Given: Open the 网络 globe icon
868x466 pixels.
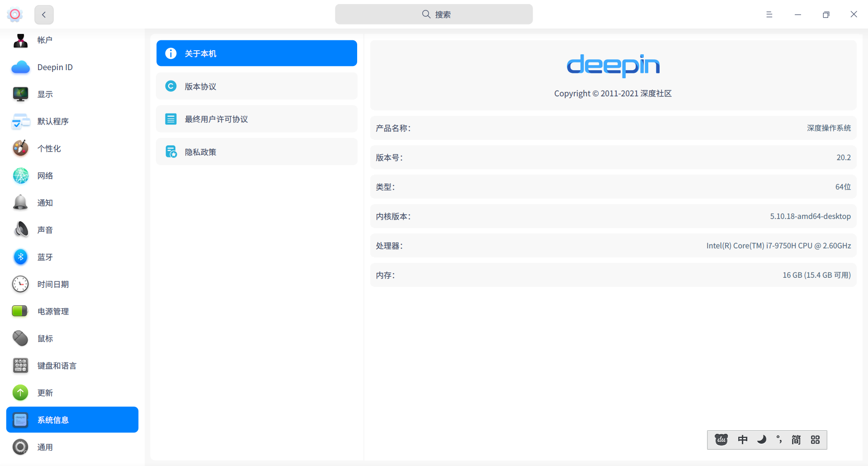Looking at the screenshot, I should [20, 176].
